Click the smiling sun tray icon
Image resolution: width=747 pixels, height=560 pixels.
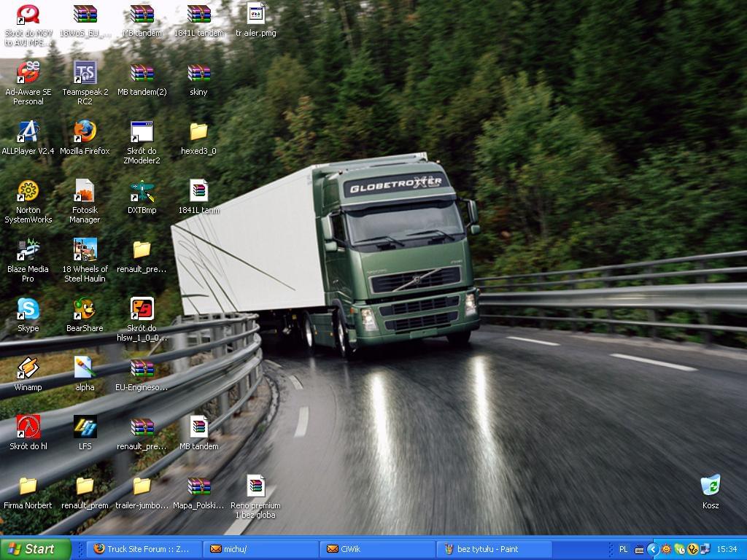pos(667,550)
